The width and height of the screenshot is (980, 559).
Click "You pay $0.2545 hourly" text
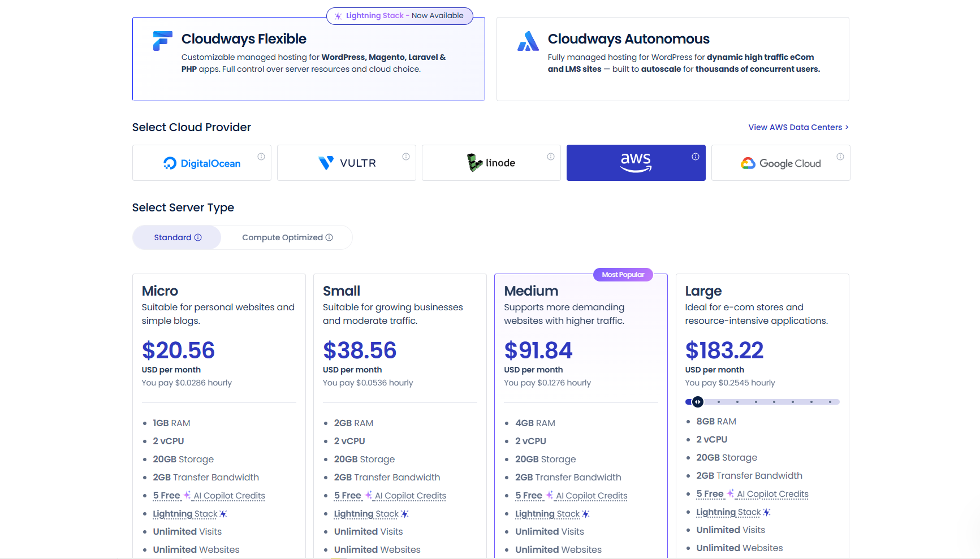click(730, 383)
